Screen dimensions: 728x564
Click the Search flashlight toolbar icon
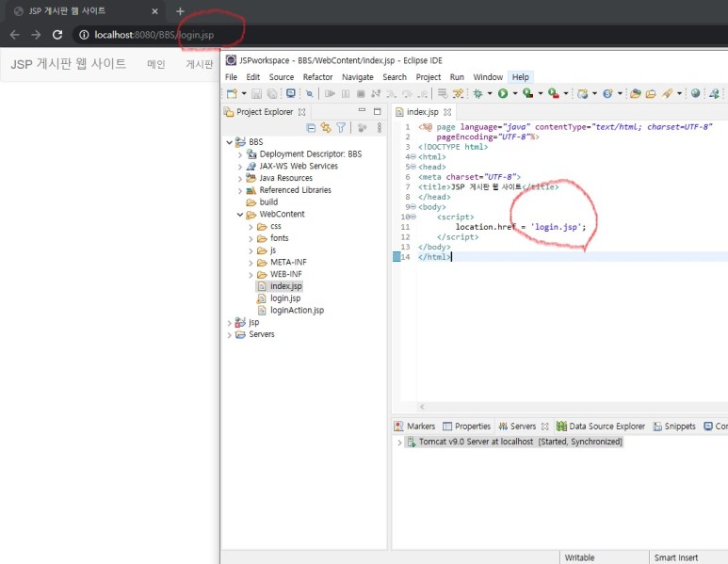(x=667, y=94)
